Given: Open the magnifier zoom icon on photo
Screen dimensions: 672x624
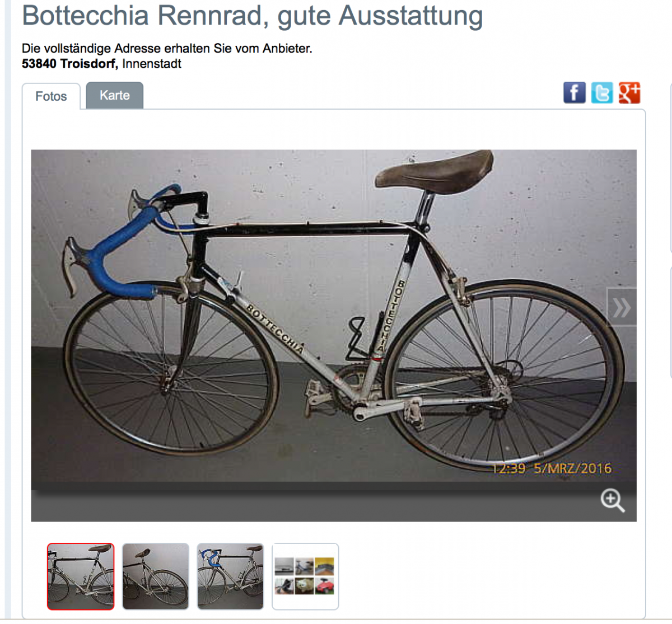Looking at the screenshot, I should click(612, 500).
